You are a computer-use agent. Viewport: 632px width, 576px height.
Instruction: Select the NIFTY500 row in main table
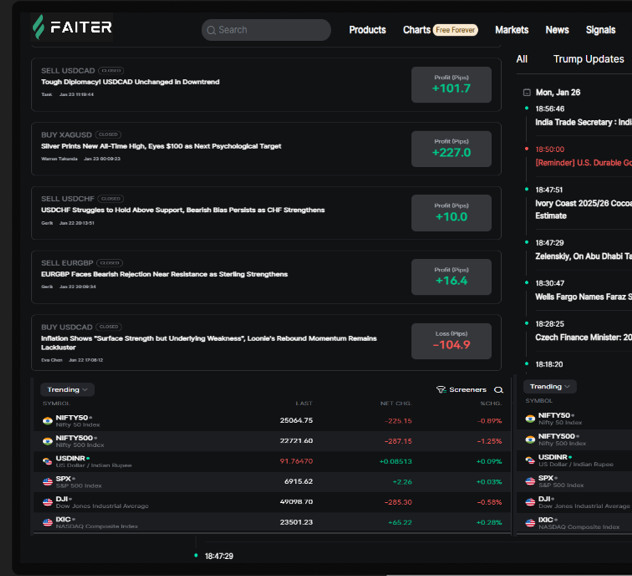272,441
